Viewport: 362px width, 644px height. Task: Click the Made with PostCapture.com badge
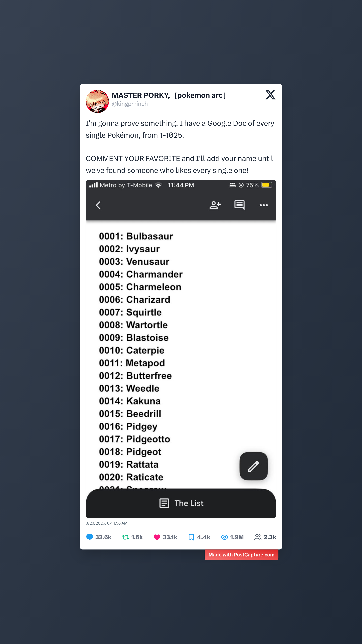(x=241, y=555)
